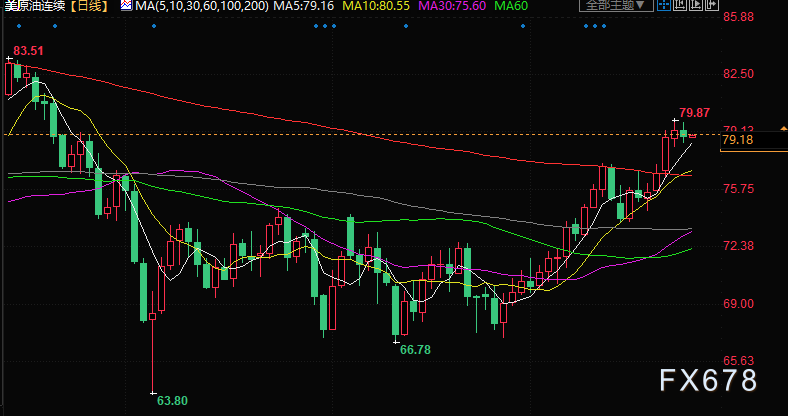Click the 79.87 recent high label

click(695, 112)
